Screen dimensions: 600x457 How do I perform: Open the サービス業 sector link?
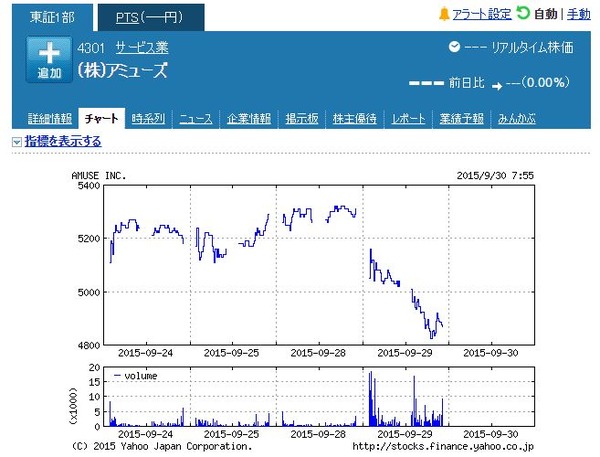coord(142,47)
